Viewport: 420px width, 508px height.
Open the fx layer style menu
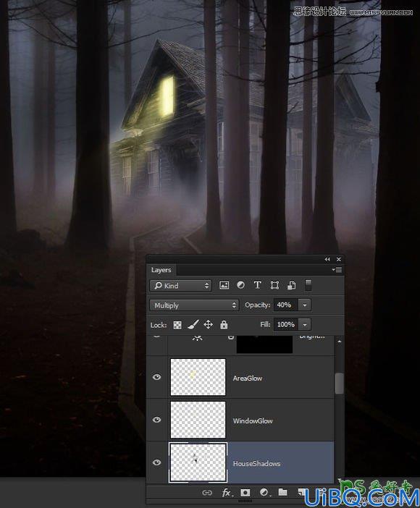(227, 493)
